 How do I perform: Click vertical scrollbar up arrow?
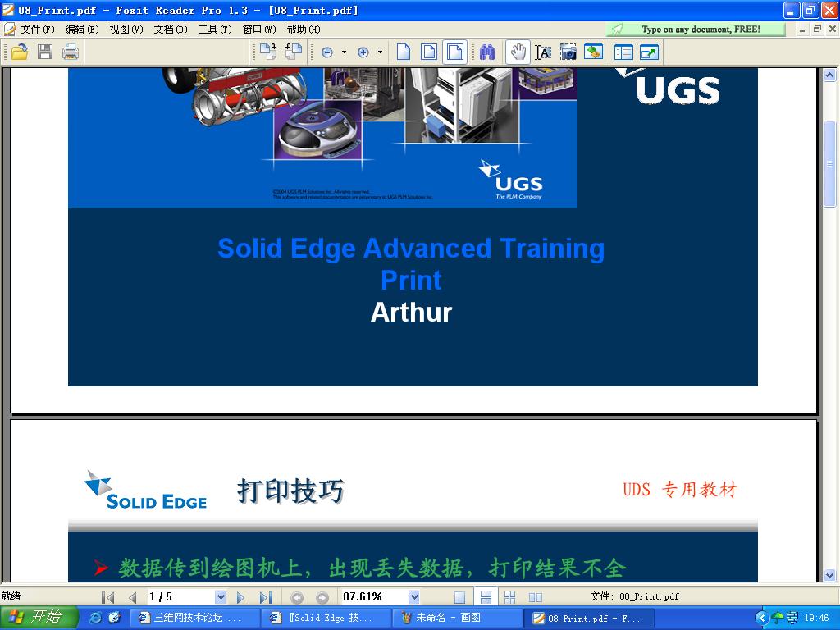(830, 75)
